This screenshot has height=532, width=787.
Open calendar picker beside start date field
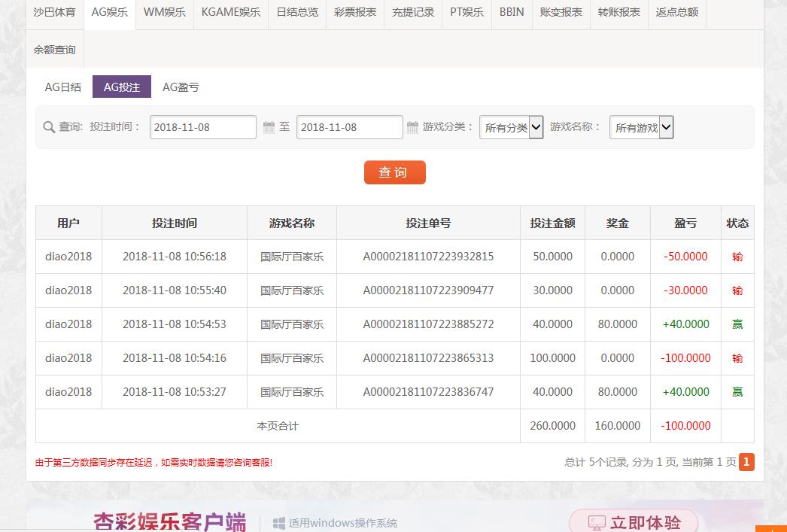coord(269,127)
